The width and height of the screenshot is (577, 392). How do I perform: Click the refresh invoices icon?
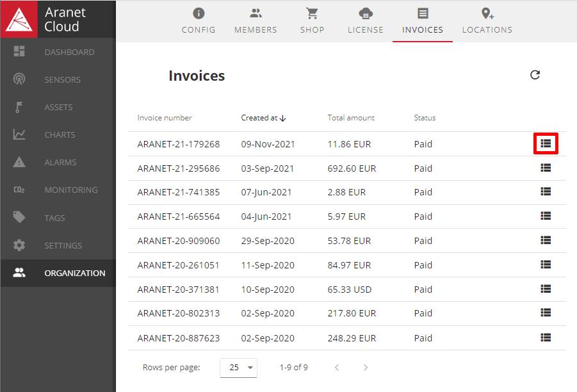click(535, 75)
